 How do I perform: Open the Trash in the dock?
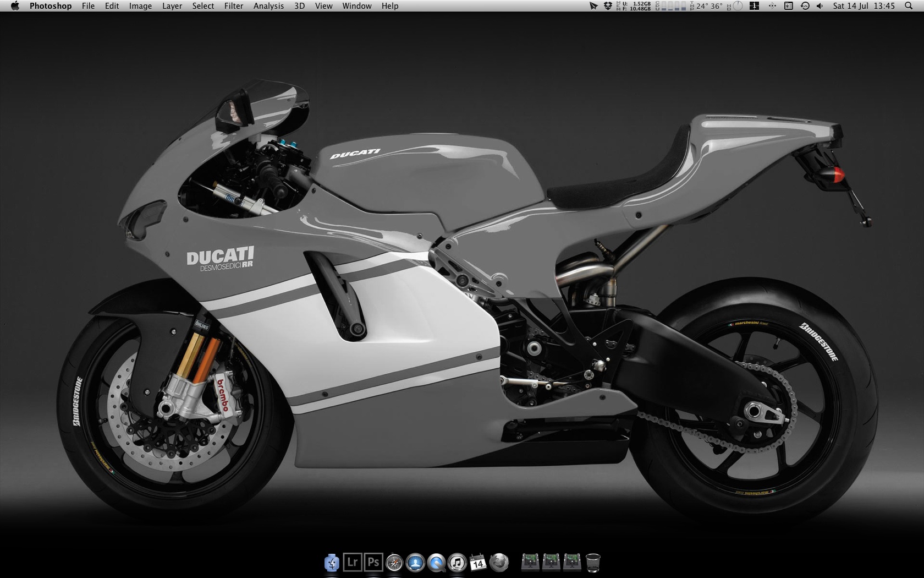point(593,563)
